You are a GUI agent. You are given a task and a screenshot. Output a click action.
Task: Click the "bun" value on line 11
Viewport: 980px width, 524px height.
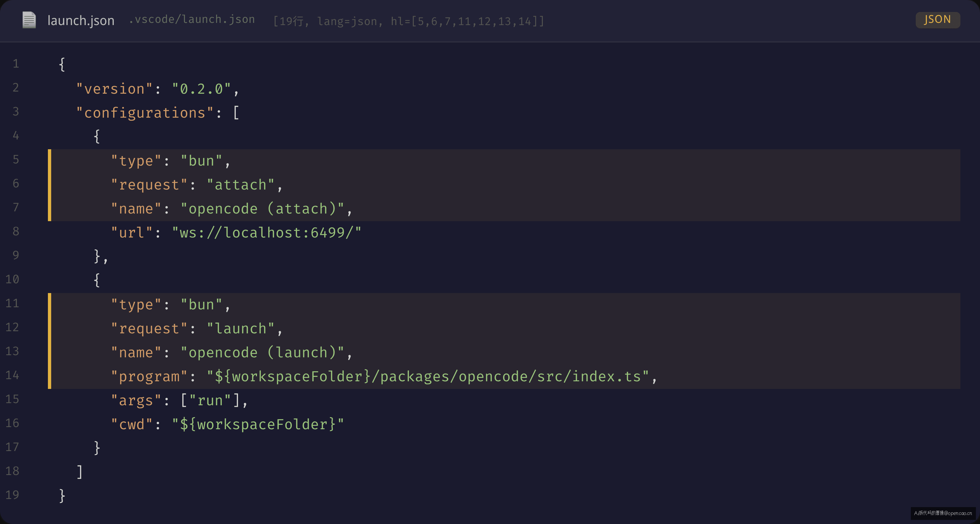[201, 305]
